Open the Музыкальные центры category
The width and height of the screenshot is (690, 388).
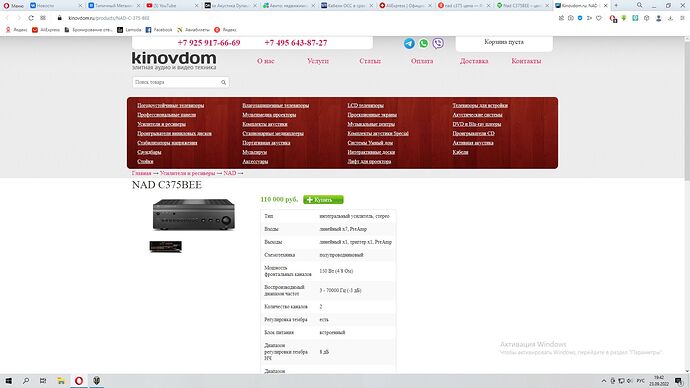pyautogui.click(x=371, y=124)
